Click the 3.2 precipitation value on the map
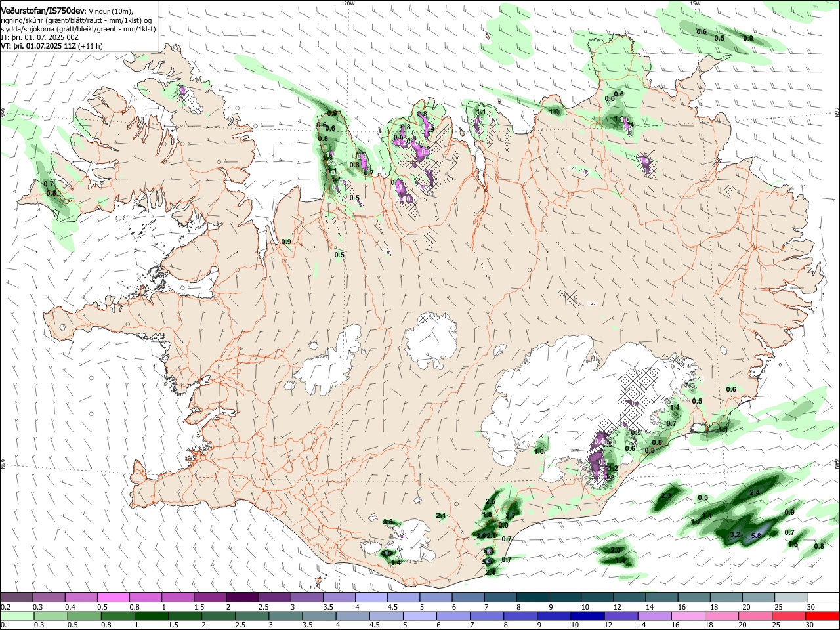The width and height of the screenshot is (840, 630). point(735,535)
